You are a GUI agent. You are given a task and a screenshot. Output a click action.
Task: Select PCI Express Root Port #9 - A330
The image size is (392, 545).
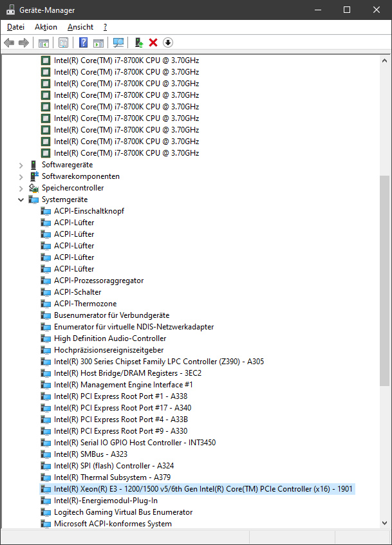coord(121,431)
